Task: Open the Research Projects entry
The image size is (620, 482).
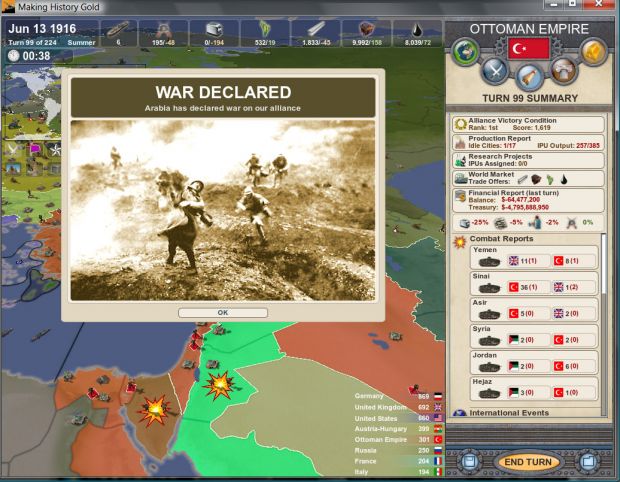Action: [528, 160]
